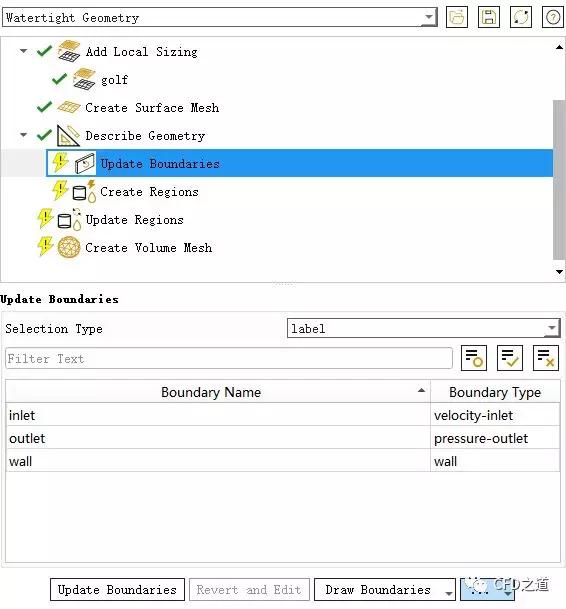Collapse the Add Local Sizing tree node
This screenshot has height=609, width=566.
coord(24,51)
